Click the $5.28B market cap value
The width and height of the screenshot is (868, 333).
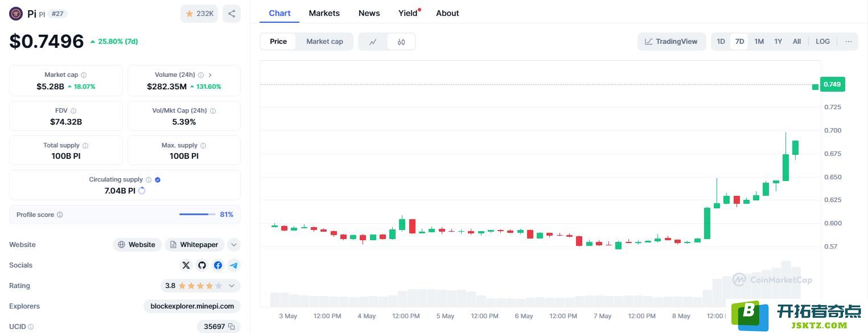click(x=50, y=87)
